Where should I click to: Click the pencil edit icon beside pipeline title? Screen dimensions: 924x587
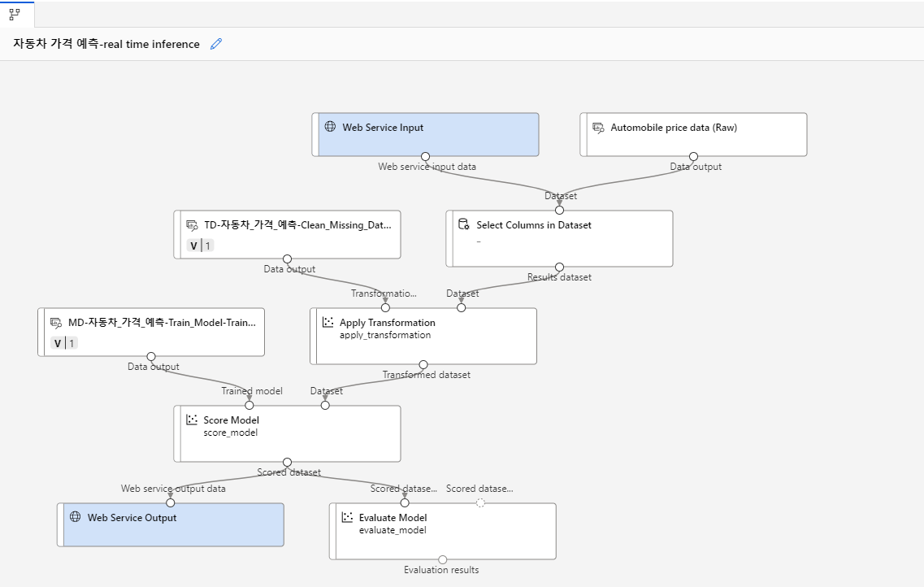pyautogui.click(x=215, y=44)
